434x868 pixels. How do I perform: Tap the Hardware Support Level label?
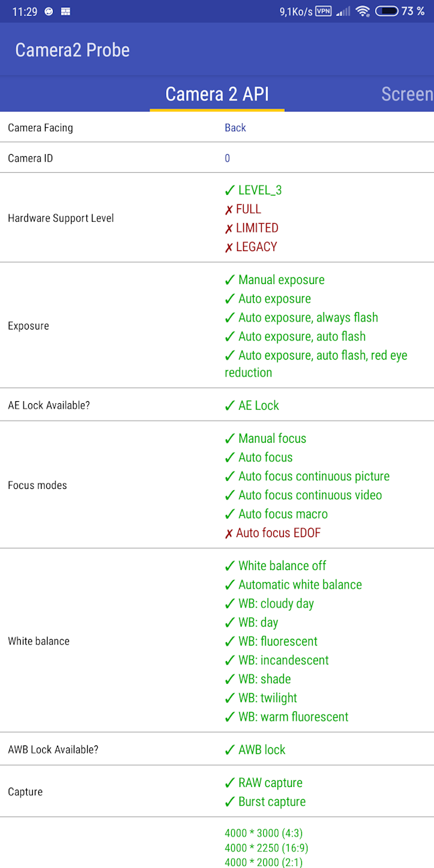coord(61,218)
